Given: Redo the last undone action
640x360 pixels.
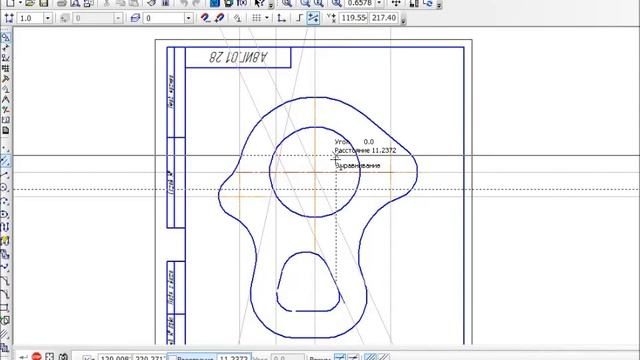Looking at the screenshot, I should (196, 3).
